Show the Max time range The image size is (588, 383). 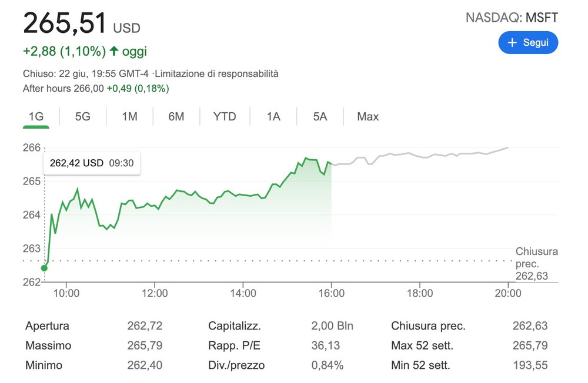(x=368, y=116)
